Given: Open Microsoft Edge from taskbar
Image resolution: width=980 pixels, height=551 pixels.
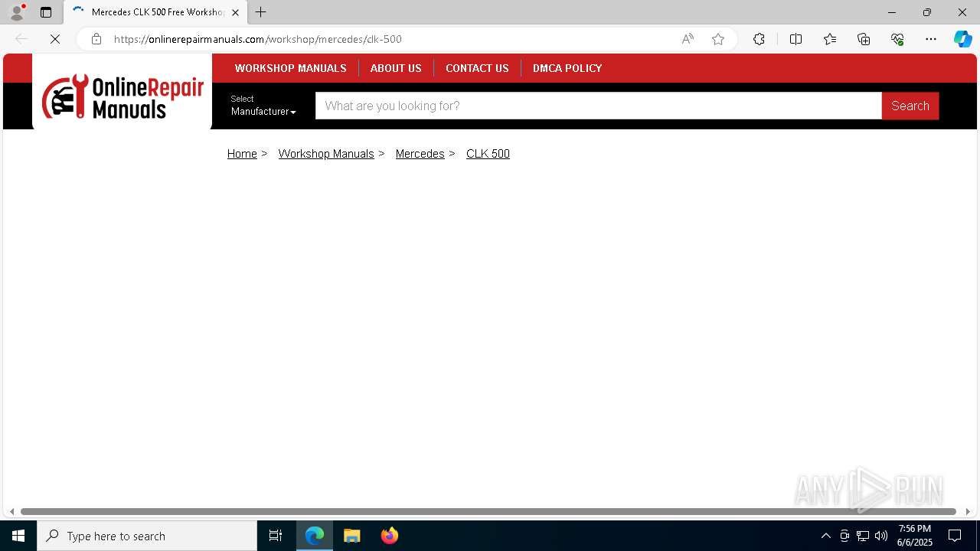Looking at the screenshot, I should [x=315, y=536].
